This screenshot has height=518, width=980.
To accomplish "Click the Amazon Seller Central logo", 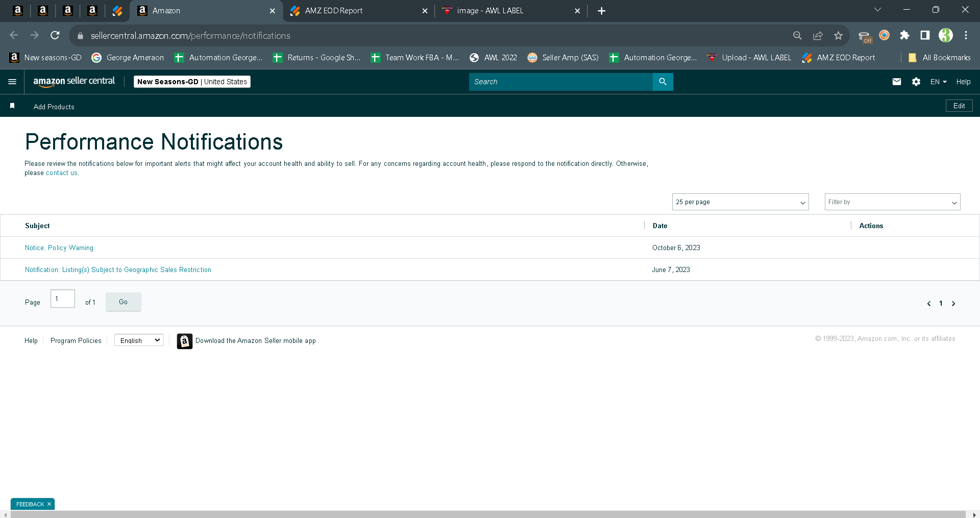I will click(74, 82).
